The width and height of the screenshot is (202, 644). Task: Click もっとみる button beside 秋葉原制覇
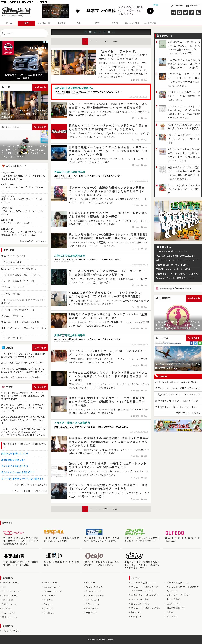pyautogui.click(x=194, y=298)
